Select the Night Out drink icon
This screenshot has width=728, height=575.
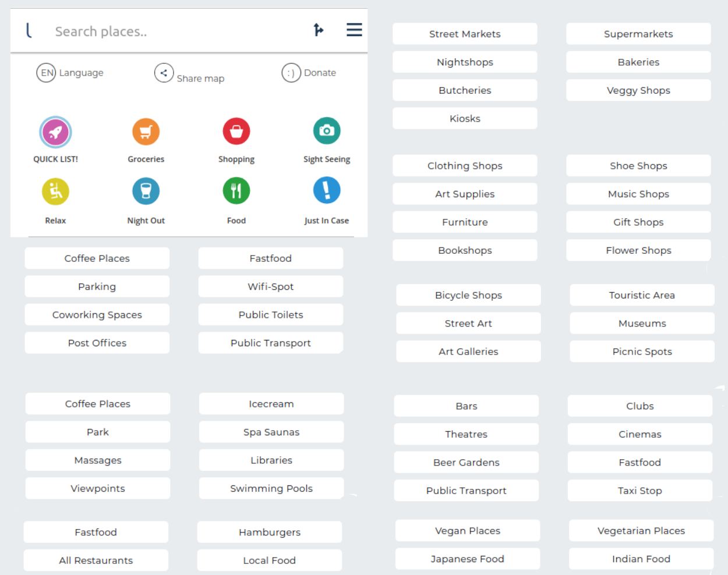coord(146,191)
